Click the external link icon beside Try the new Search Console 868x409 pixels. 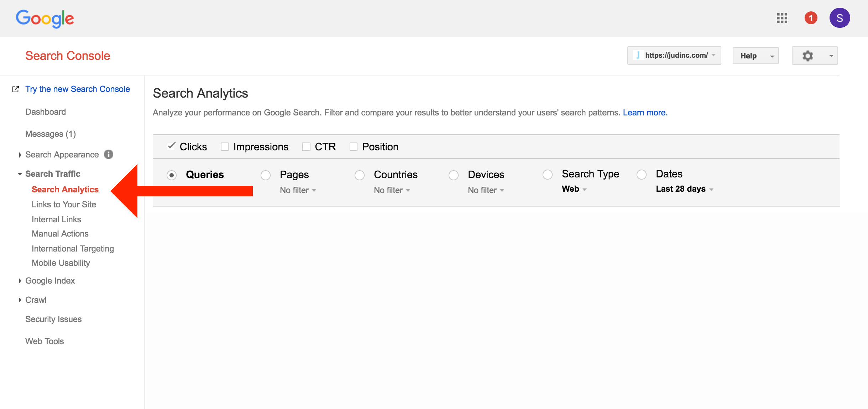pyautogui.click(x=15, y=89)
